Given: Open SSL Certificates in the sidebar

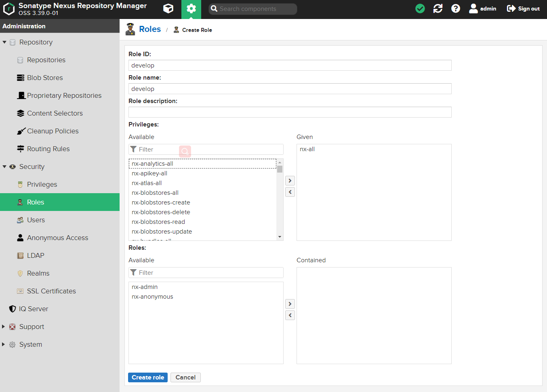Looking at the screenshot, I should 60,291.
